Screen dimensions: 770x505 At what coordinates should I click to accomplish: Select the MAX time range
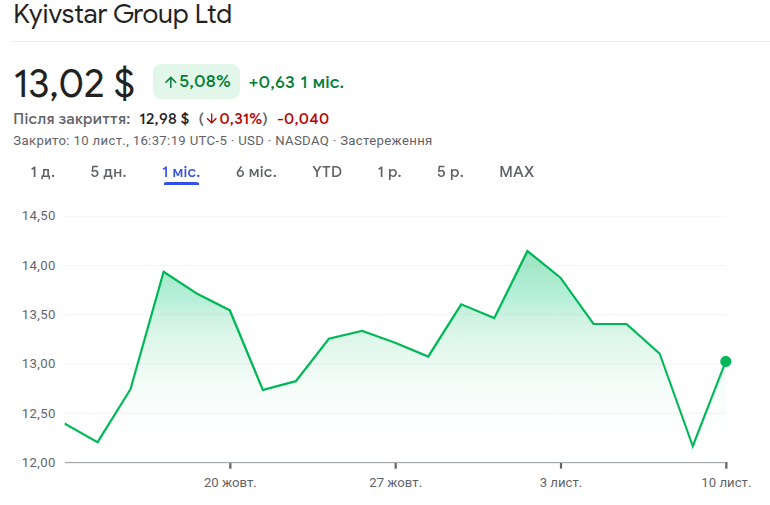tap(516, 172)
